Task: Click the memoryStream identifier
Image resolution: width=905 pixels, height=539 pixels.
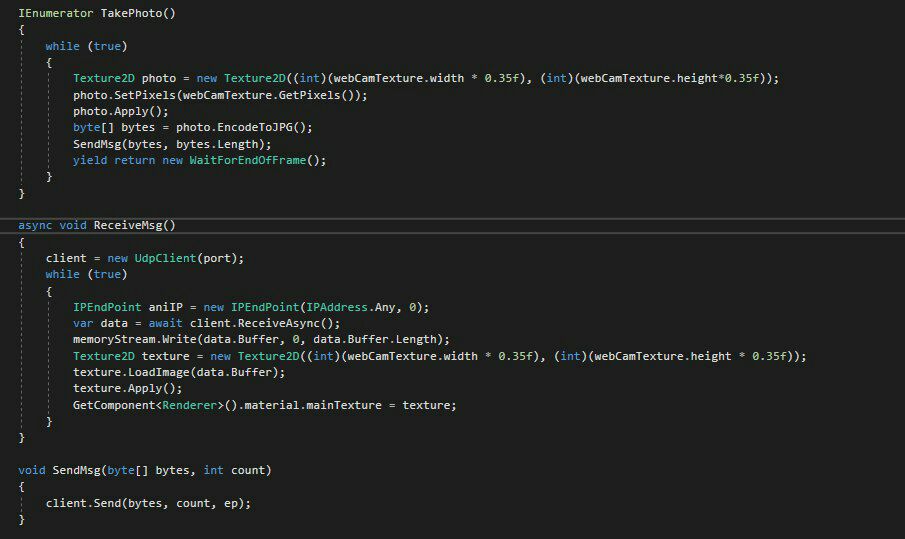Action: click(114, 339)
